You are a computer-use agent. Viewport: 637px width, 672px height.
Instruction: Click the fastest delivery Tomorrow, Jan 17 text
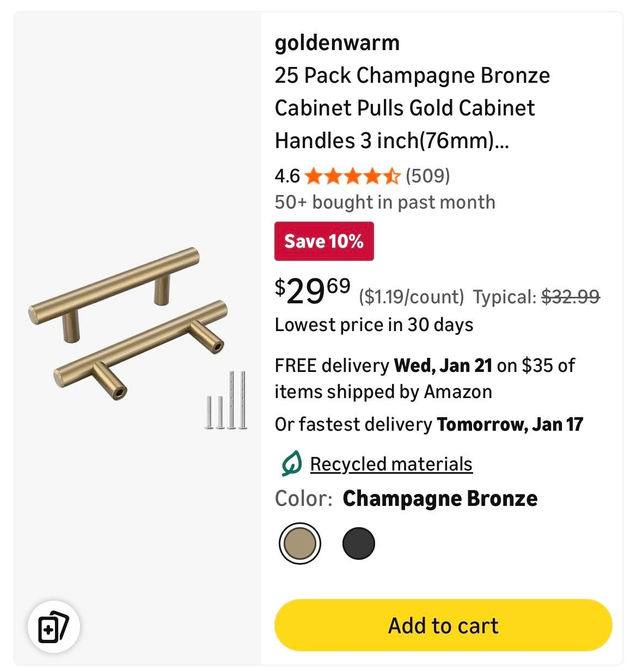tap(428, 424)
